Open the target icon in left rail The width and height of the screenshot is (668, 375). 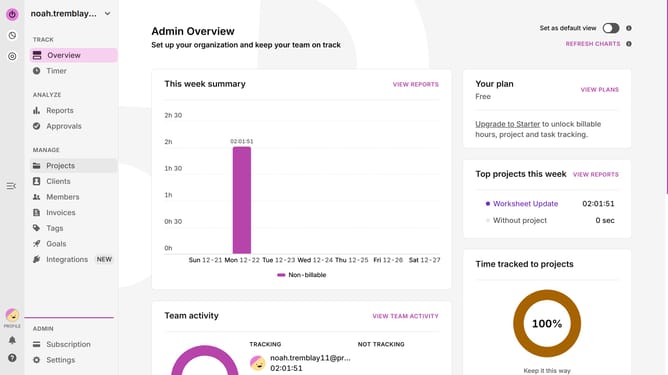tap(12, 56)
